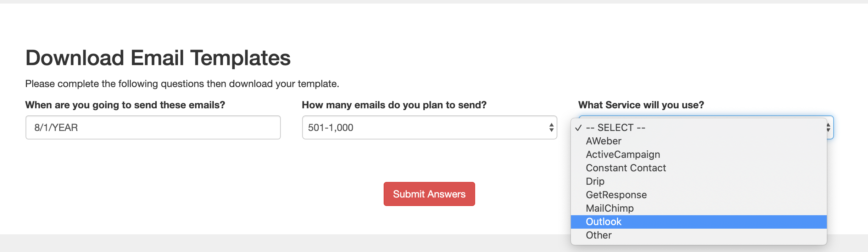Click the "How many emails" label
868x252 pixels.
click(x=394, y=105)
